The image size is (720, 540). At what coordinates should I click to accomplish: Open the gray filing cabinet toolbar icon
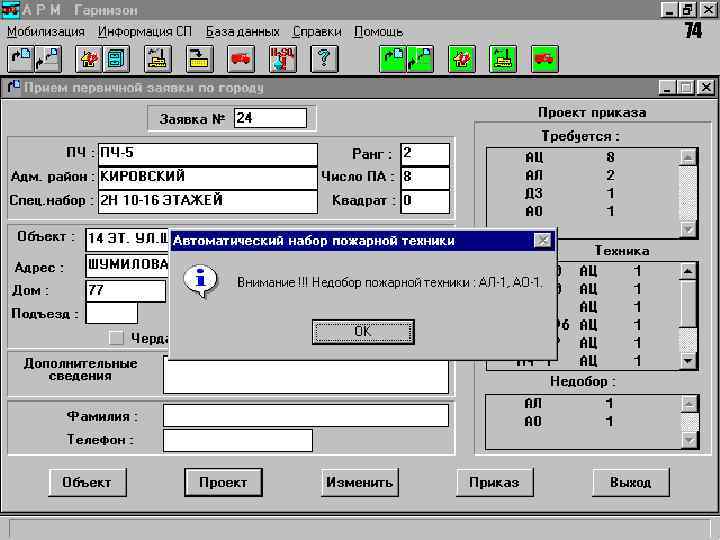point(116,59)
